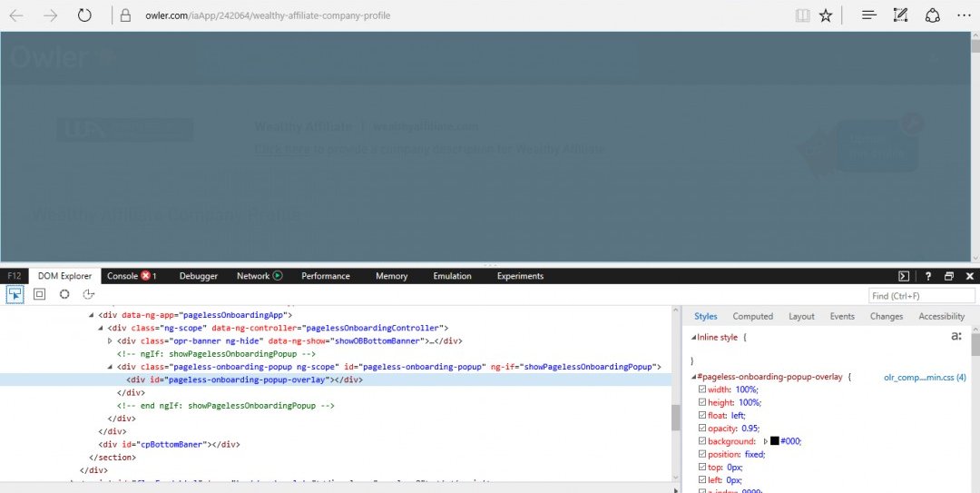Switch to the Network tab

(253, 276)
